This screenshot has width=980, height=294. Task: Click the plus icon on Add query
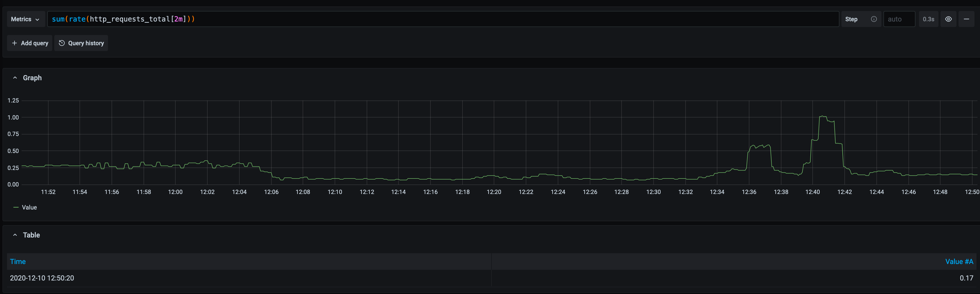tap(15, 43)
